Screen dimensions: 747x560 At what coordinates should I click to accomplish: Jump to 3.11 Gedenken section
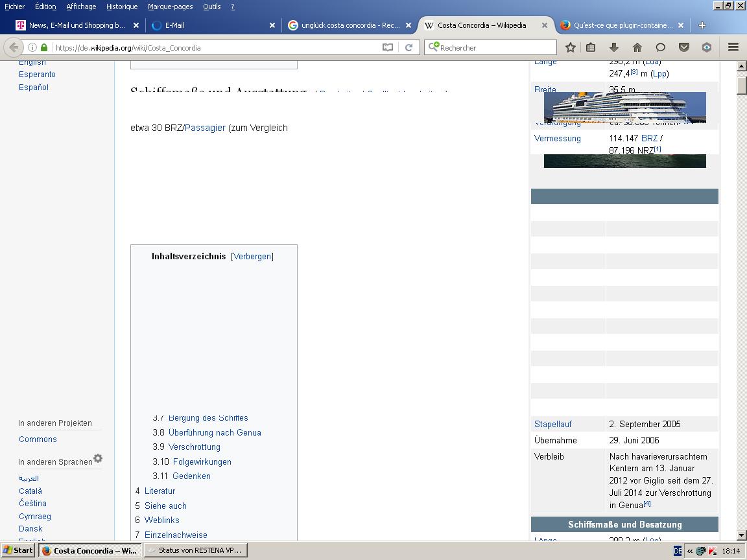coord(191,476)
